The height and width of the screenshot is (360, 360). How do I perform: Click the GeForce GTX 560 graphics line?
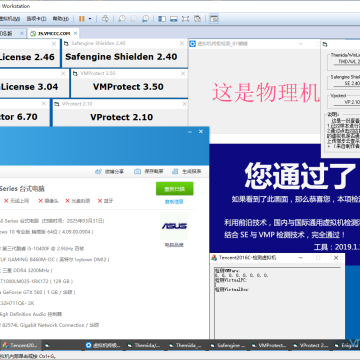click(38, 292)
